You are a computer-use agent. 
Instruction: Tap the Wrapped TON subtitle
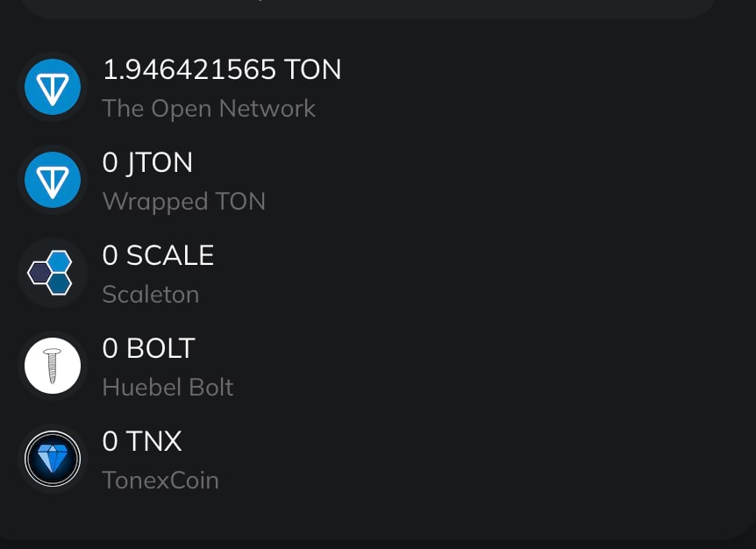184,202
